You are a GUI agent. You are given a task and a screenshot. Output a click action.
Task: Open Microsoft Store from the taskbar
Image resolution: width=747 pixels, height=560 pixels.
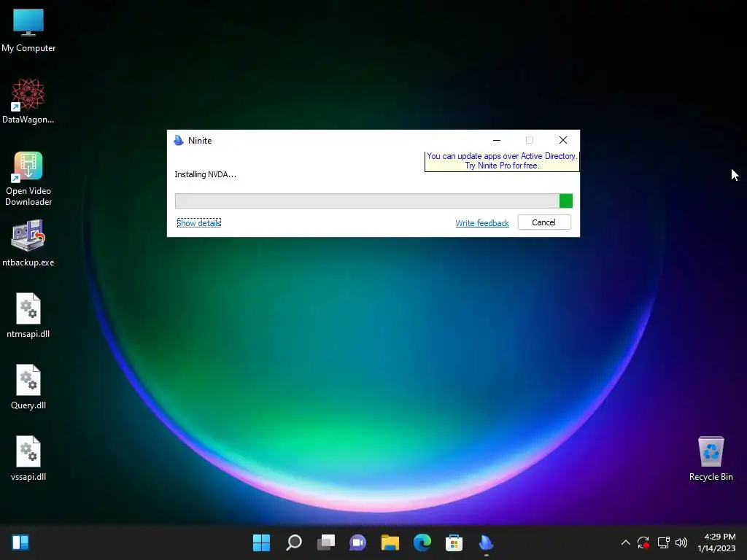[454, 542]
